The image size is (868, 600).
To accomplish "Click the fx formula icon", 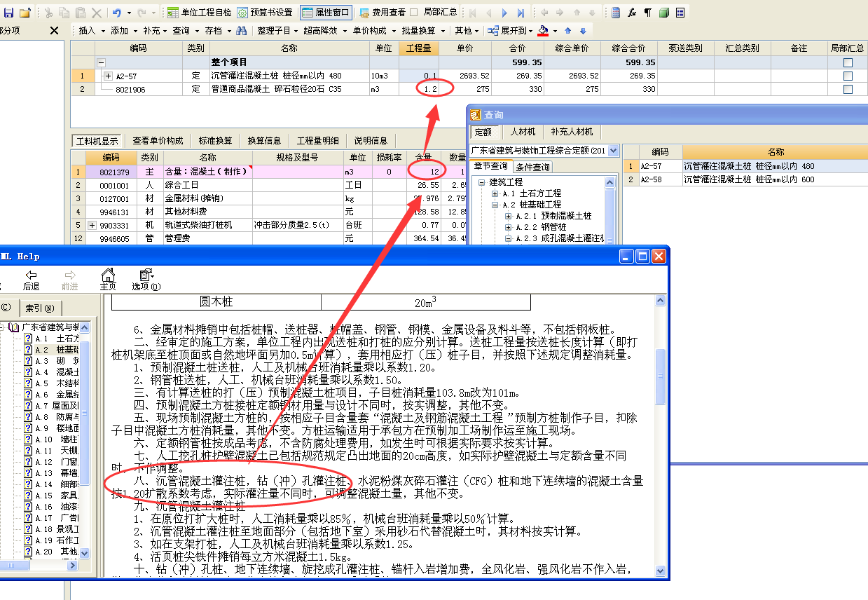I will [x=632, y=13].
